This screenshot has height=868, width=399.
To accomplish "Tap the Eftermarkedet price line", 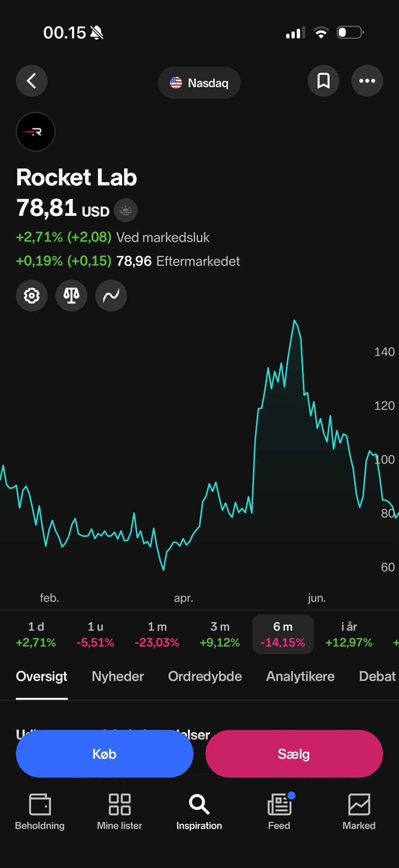I will (128, 261).
